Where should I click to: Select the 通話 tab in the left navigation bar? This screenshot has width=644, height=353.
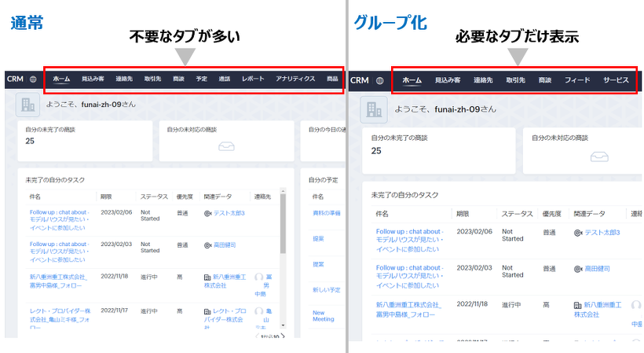(225, 79)
